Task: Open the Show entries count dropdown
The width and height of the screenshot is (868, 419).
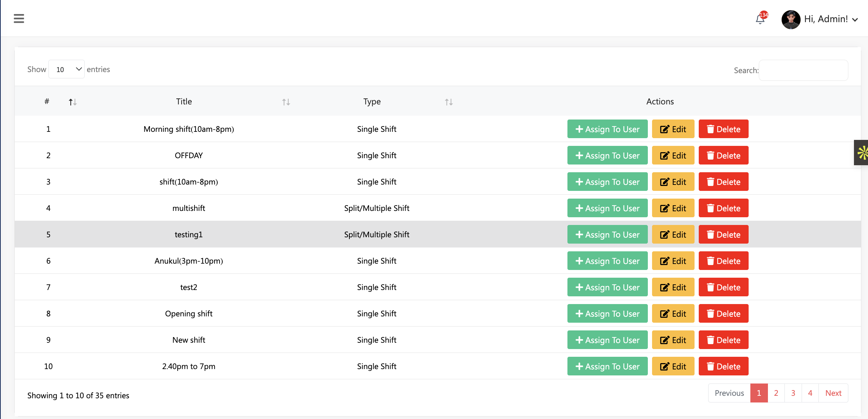Action: click(x=66, y=69)
